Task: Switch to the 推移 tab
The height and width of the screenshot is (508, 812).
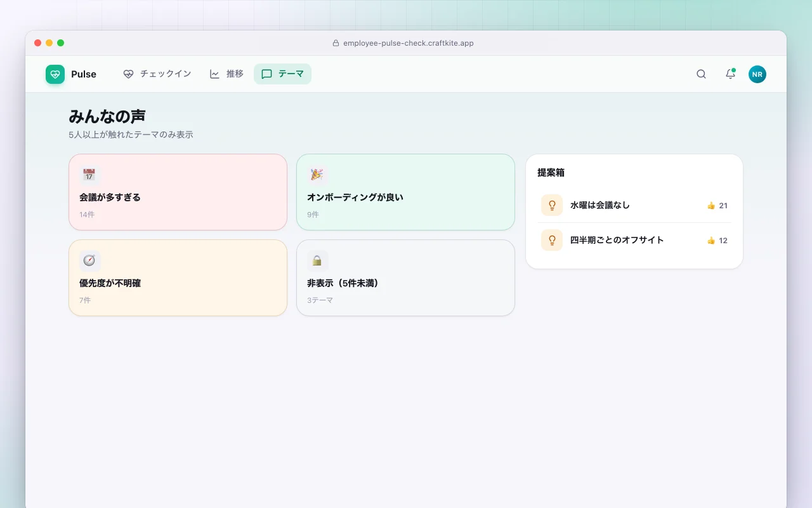Action: pos(226,74)
